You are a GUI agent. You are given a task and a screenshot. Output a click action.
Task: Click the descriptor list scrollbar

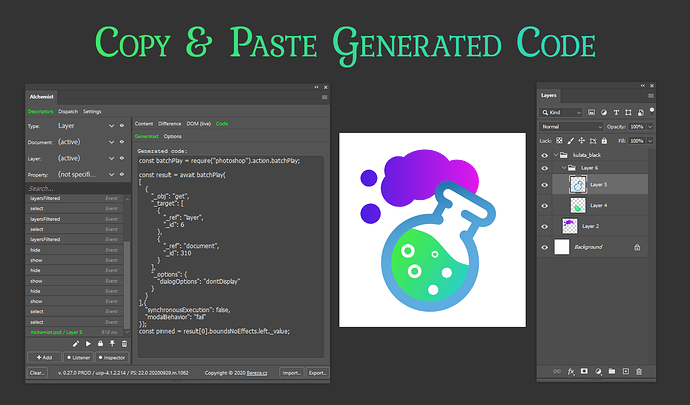click(127, 284)
